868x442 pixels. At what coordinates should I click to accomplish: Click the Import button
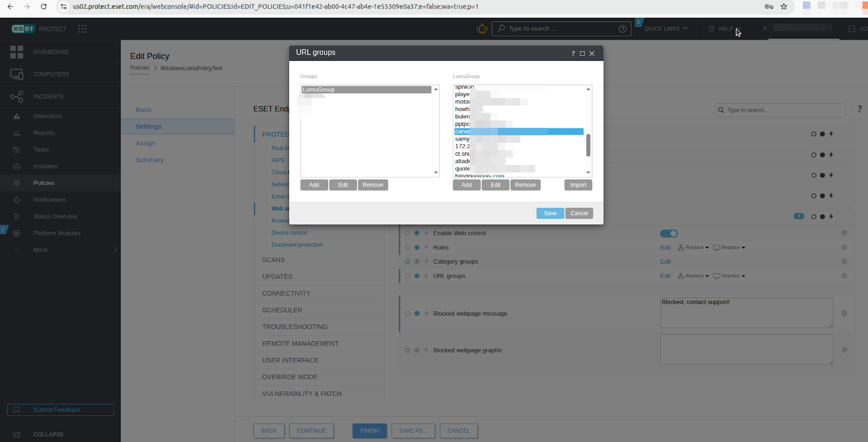[578, 185]
